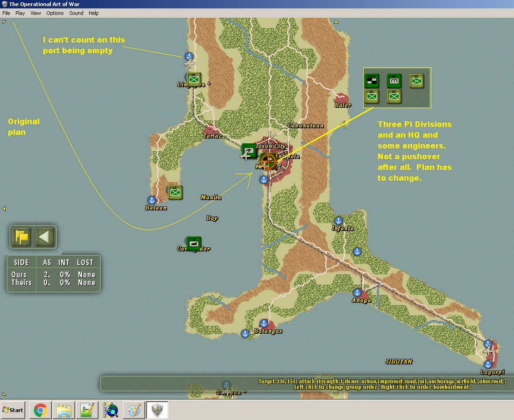Screen dimensions: 514x420
Task: Open the Play menu
Action: pos(20,13)
